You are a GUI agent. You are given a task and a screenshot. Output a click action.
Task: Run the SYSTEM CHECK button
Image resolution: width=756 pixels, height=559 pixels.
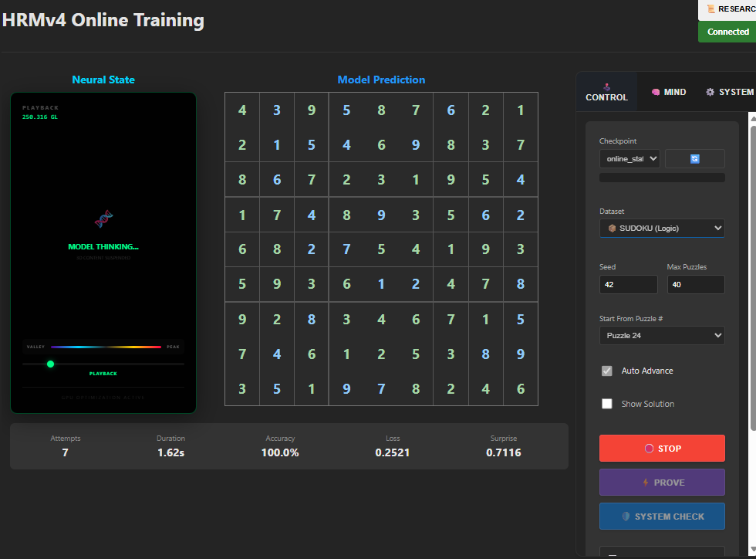coord(662,516)
